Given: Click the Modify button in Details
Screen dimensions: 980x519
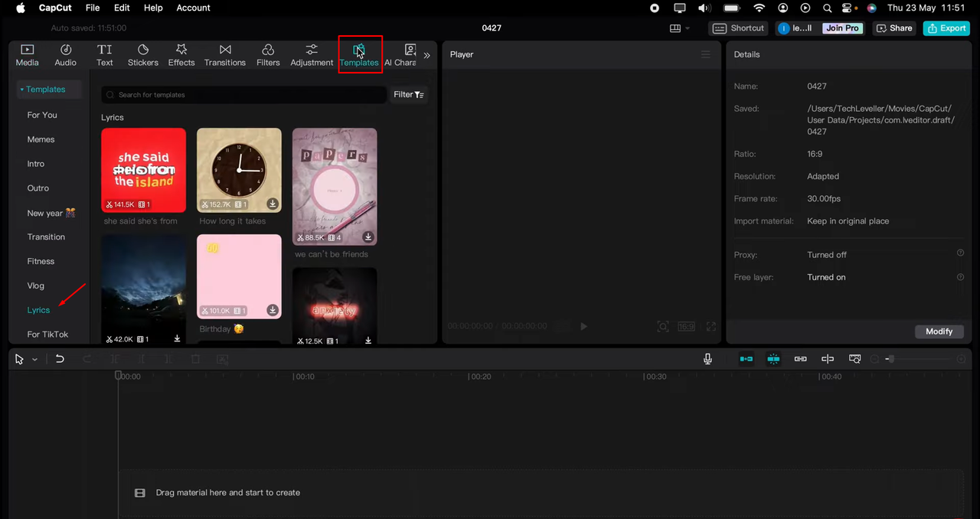Looking at the screenshot, I should (x=939, y=331).
